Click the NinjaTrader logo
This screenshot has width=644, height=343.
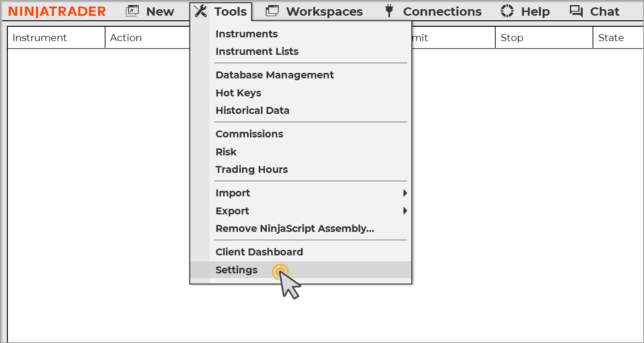point(57,12)
